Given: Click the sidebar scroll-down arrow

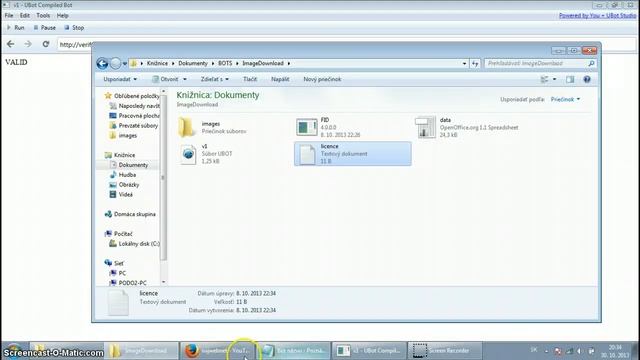Looking at the screenshot, I should tap(163, 282).
